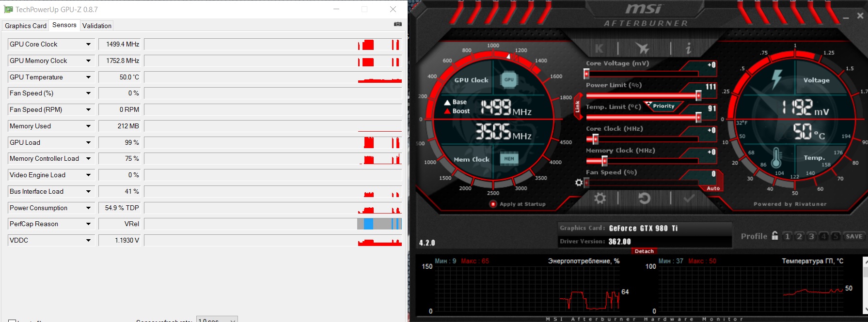Click Core Clock offset value +0
The height and width of the screenshot is (322, 868).
coord(711,130)
